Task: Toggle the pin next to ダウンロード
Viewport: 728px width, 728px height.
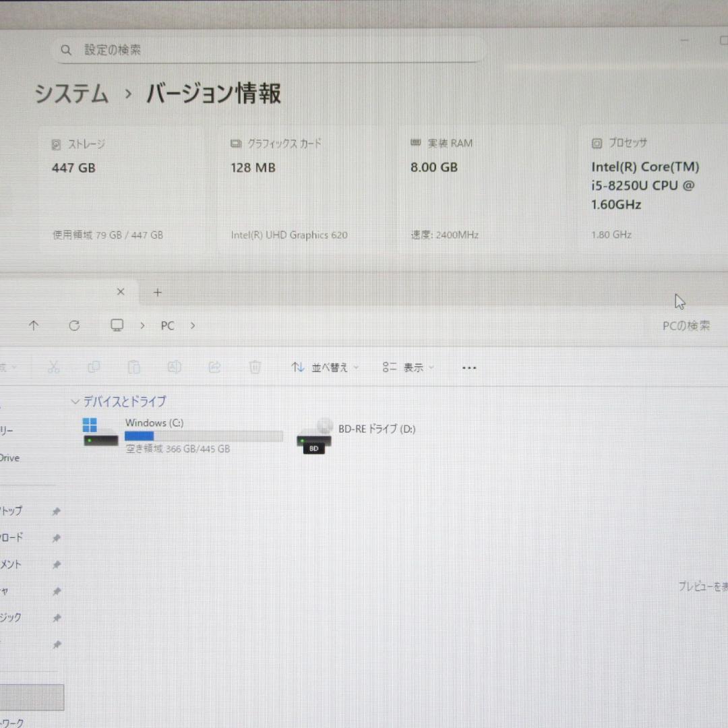Action: (57, 537)
